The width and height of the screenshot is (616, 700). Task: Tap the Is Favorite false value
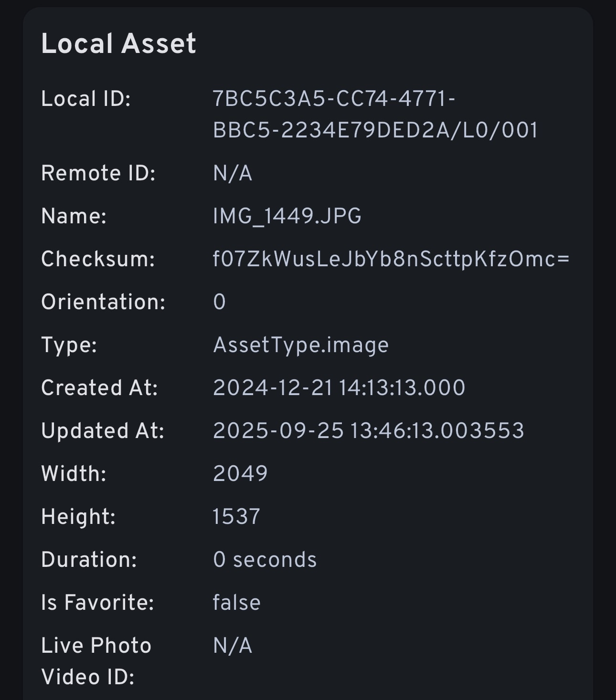click(x=237, y=603)
